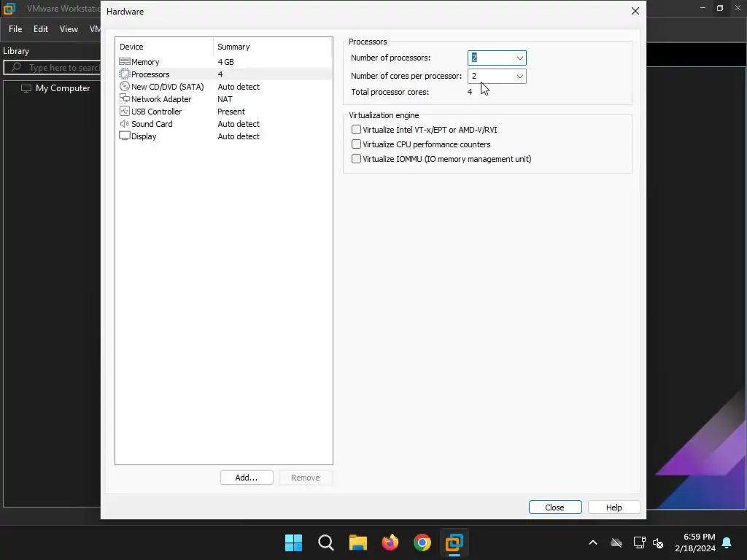
Task: Click the VMware Workstation taskbar icon
Action: click(454, 542)
